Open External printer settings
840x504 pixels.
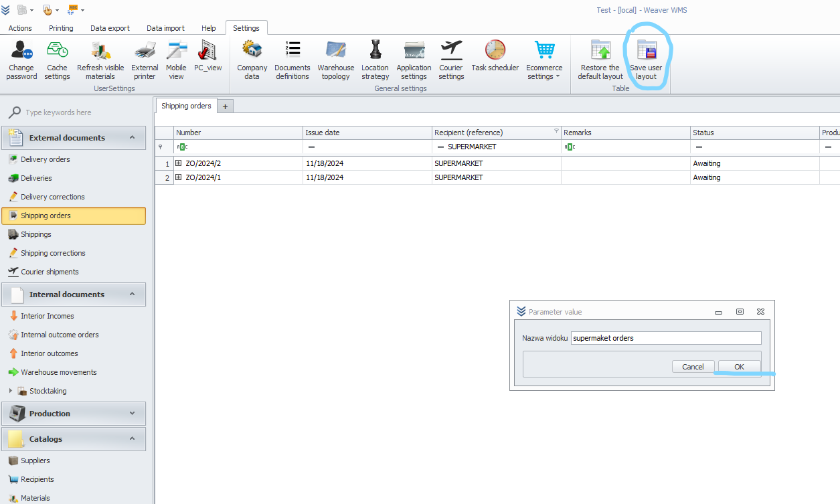tap(145, 60)
